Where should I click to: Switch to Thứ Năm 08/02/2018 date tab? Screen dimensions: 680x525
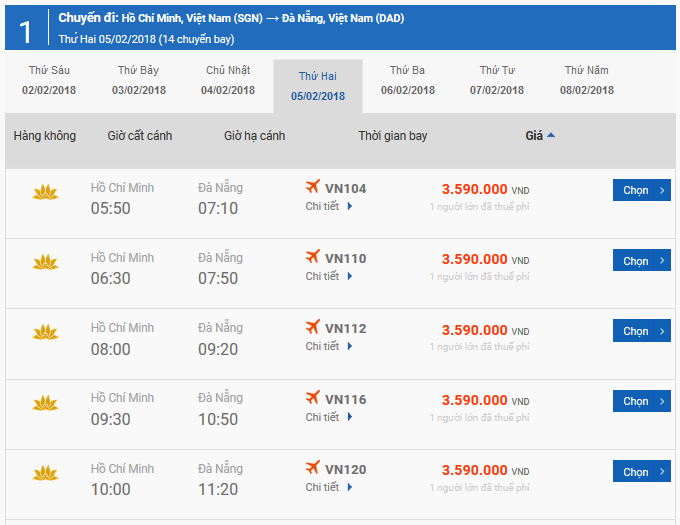(587, 80)
